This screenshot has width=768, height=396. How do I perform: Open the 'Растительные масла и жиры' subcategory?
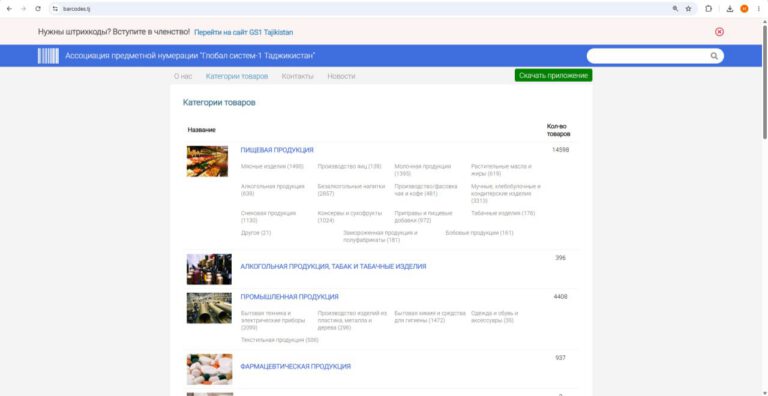click(x=501, y=170)
